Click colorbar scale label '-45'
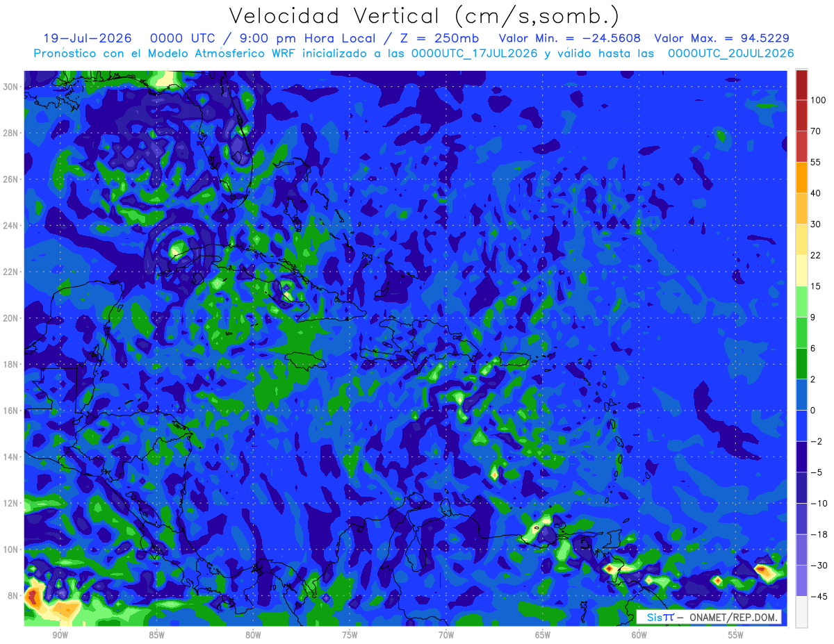Screen dimensions: 834x644 (818, 596)
